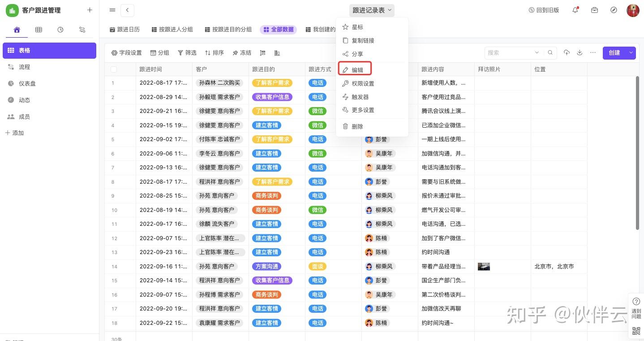Click 分组 in the toolbar

tap(159, 53)
